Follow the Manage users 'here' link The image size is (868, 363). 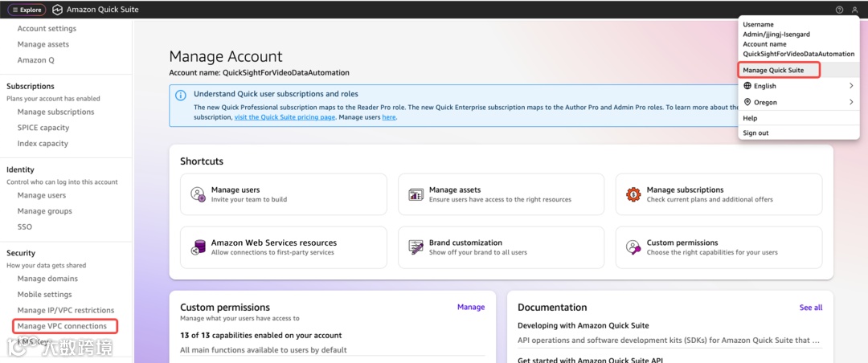(x=389, y=117)
